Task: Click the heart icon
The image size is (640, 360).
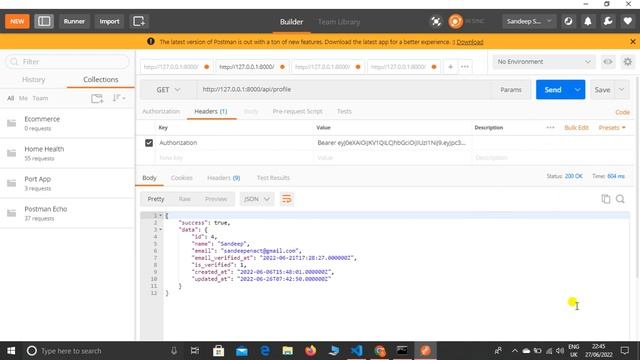Action: click(628, 21)
